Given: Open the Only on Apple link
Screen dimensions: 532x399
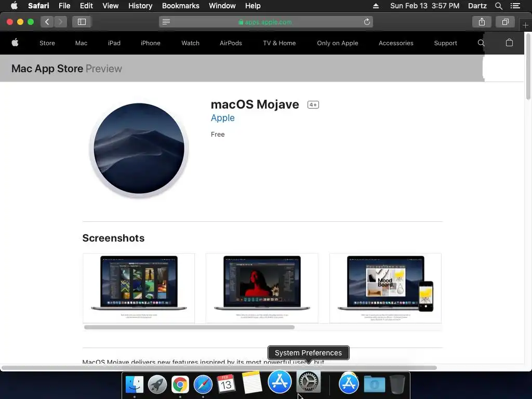Looking at the screenshot, I should pyautogui.click(x=338, y=43).
